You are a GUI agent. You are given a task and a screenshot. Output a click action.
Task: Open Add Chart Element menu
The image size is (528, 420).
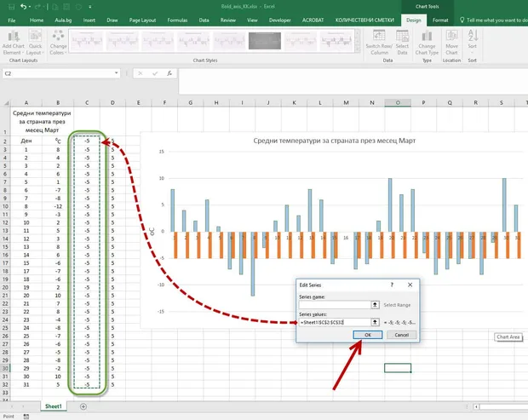(14, 42)
